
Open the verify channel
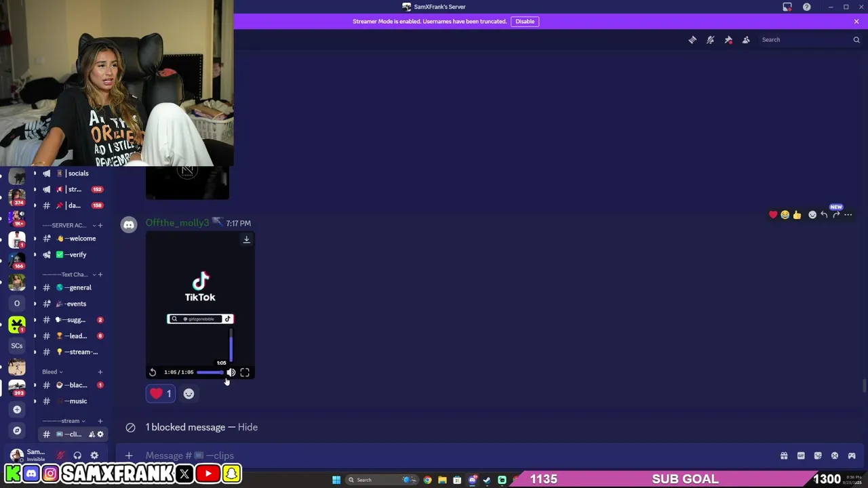(x=73, y=255)
